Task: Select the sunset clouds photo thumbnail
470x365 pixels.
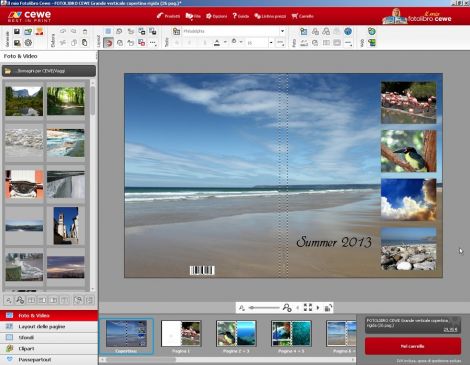Action: pyautogui.click(x=66, y=267)
